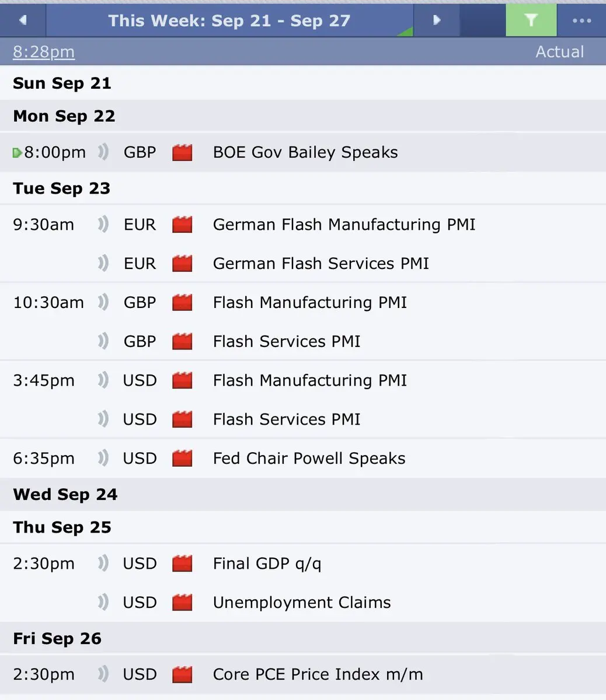This screenshot has height=700, width=606.
Task: Expand the BOE Gov Bailey Speaks event row
Action: [x=303, y=152]
